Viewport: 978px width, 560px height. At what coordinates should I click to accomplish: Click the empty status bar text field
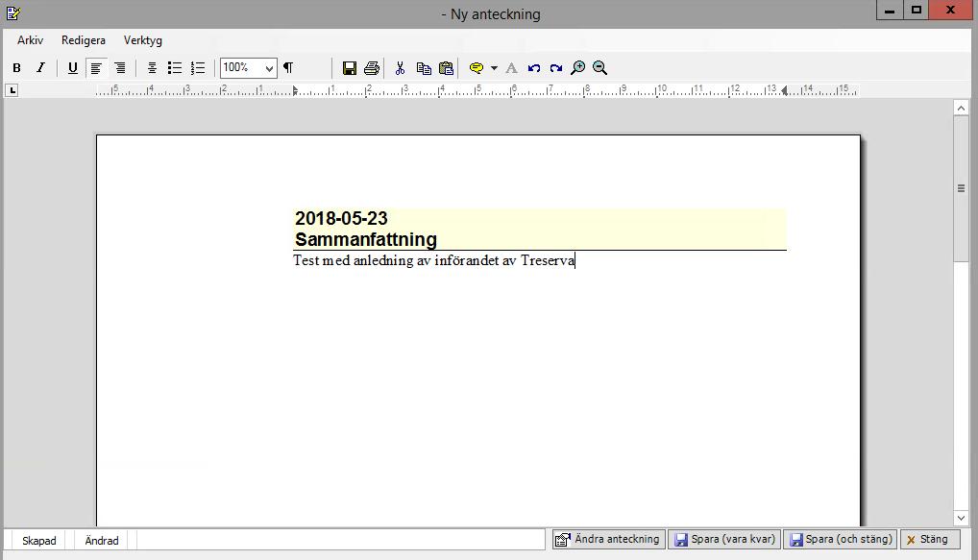tap(340, 540)
